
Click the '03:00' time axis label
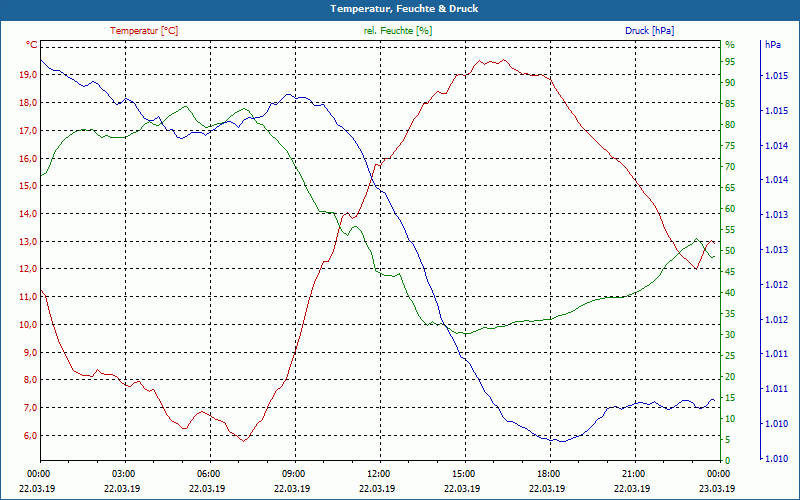click(x=123, y=474)
